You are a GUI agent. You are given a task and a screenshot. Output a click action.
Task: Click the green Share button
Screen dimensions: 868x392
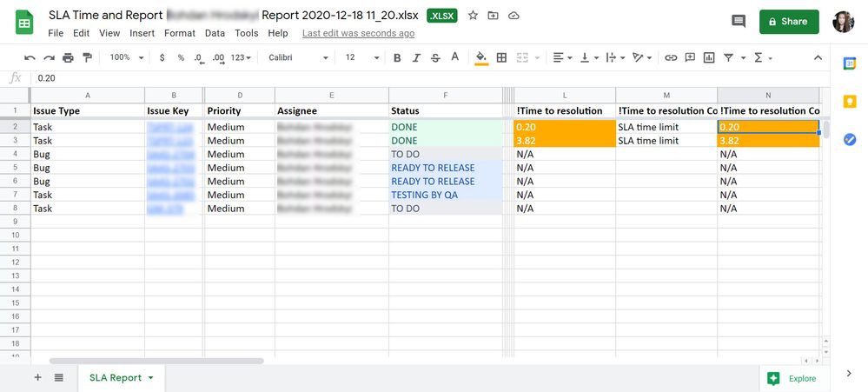(x=789, y=22)
